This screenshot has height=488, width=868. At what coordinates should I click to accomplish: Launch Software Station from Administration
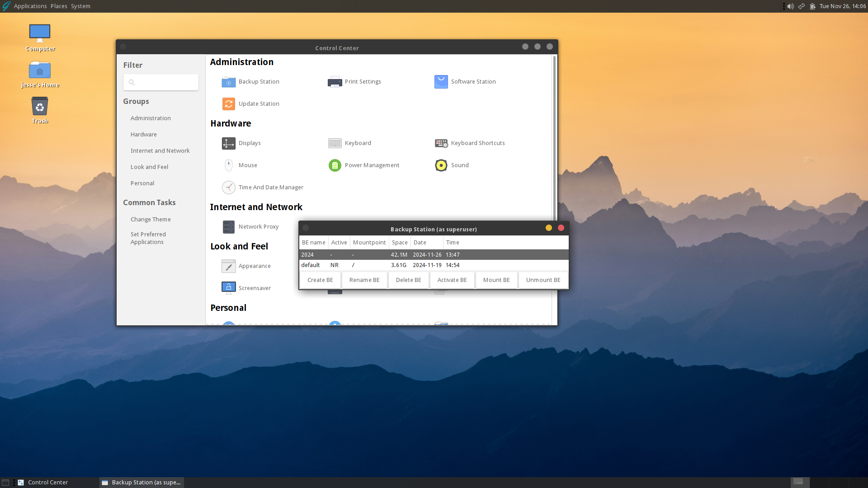[x=465, y=82]
